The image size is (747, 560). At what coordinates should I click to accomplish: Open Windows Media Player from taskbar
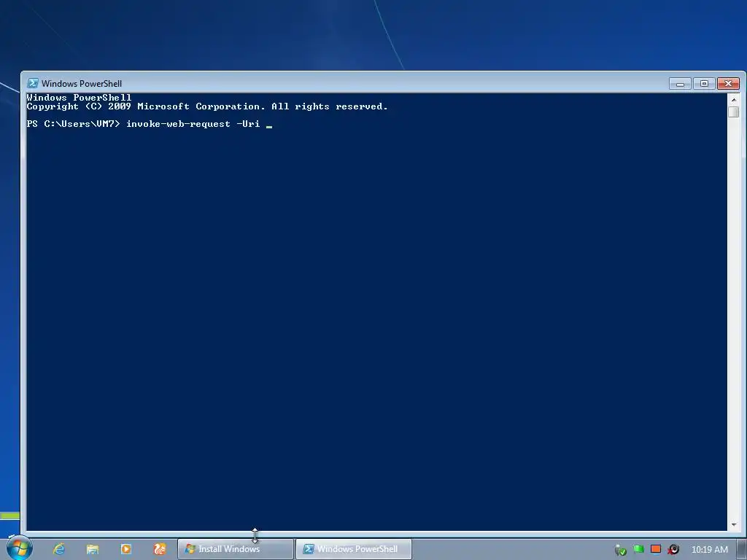[x=126, y=549]
